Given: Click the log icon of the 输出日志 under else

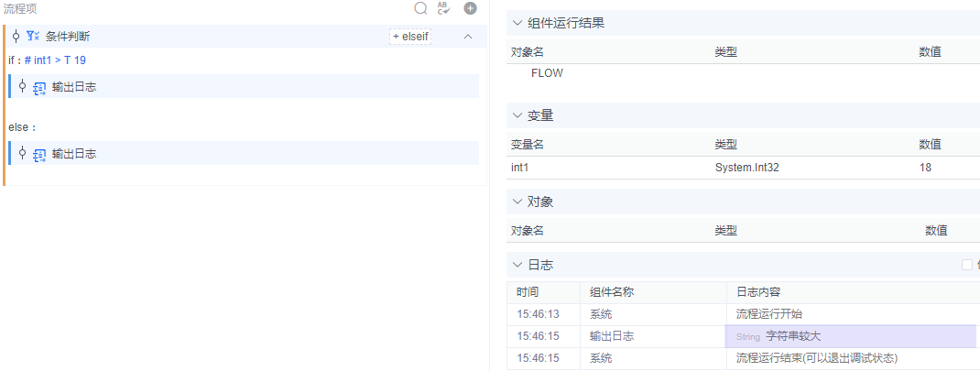Looking at the screenshot, I should coord(39,154).
